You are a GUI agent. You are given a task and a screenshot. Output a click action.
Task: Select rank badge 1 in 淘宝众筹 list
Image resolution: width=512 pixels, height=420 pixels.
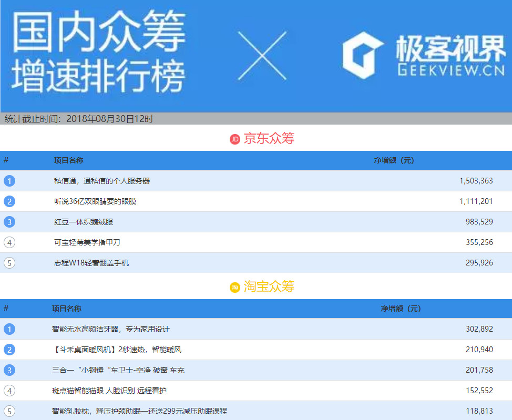click(9, 329)
